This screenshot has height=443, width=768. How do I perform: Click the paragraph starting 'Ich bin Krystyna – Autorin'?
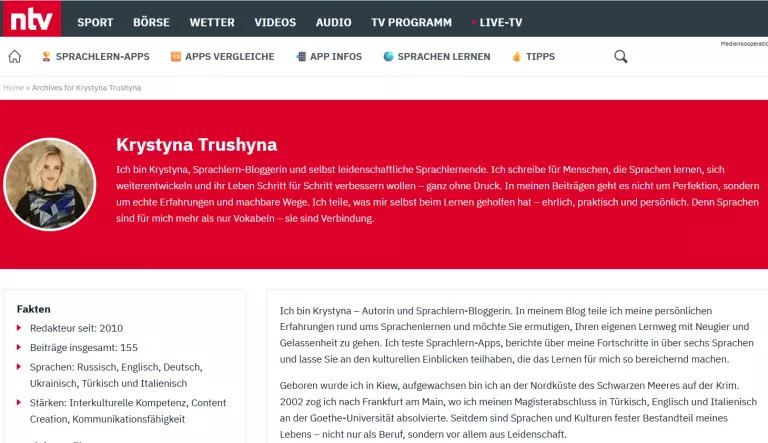pyautogui.click(x=517, y=335)
